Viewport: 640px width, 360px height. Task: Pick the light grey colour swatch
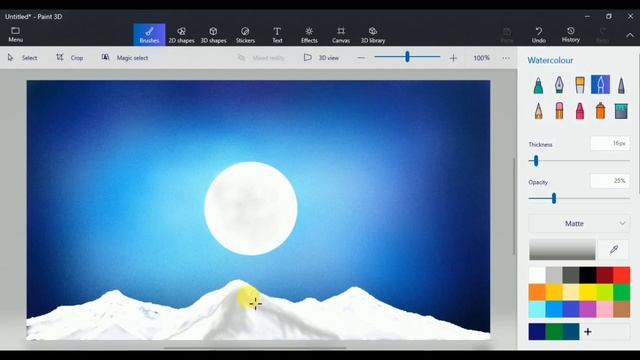point(554,275)
